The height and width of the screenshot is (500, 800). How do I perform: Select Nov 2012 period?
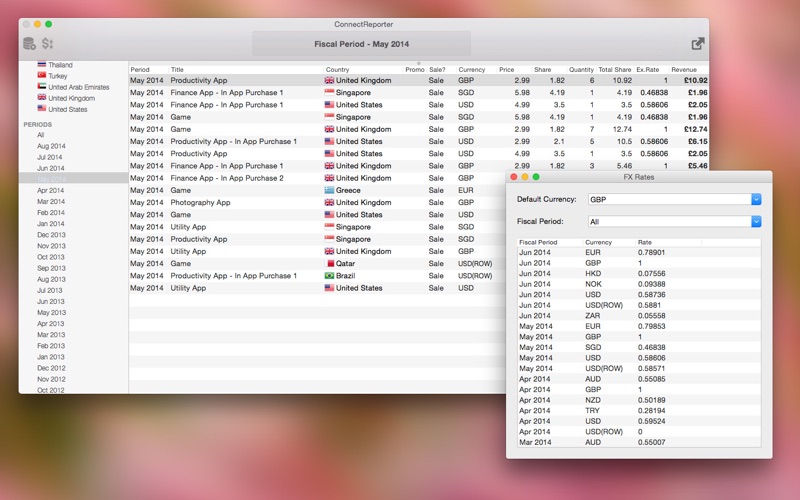pyautogui.click(x=51, y=380)
